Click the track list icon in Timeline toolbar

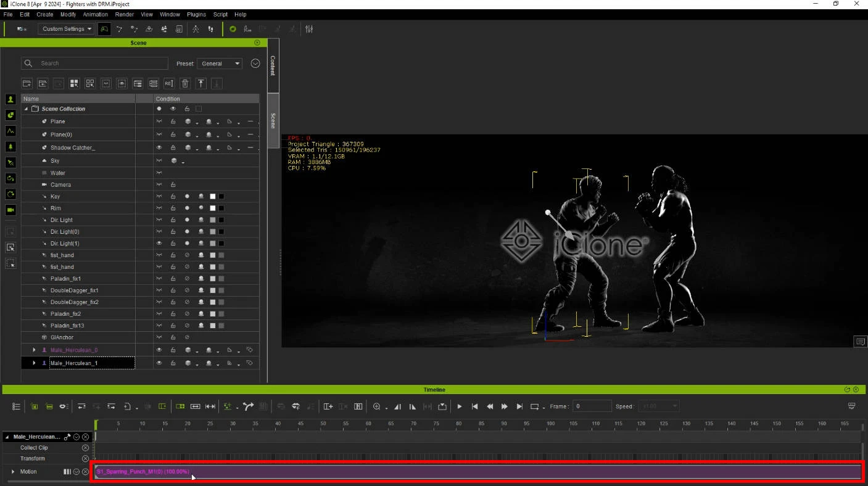click(x=16, y=406)
